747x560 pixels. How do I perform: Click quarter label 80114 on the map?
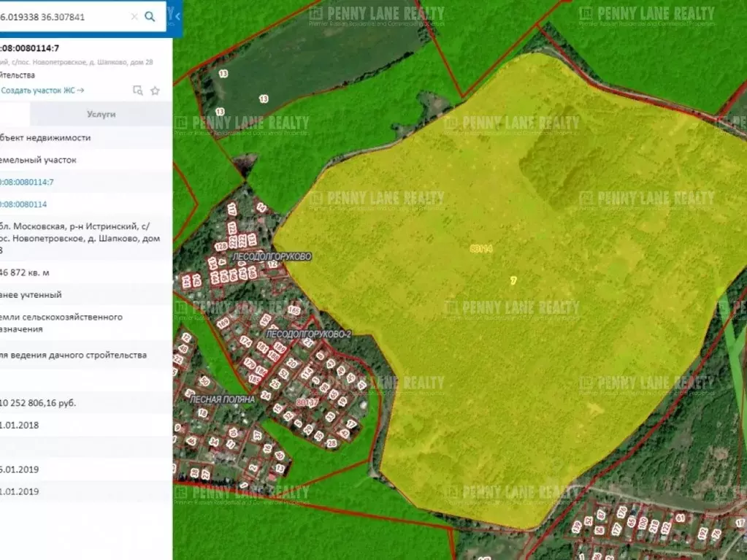(481, 249)
